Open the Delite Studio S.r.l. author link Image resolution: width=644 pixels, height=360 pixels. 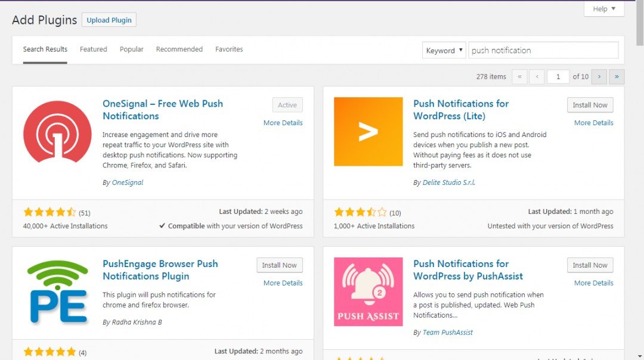[449, 182]
